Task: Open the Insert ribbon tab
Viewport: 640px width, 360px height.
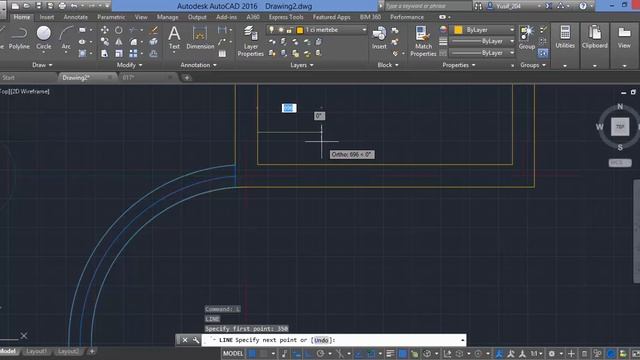Action: pos(47,17)
